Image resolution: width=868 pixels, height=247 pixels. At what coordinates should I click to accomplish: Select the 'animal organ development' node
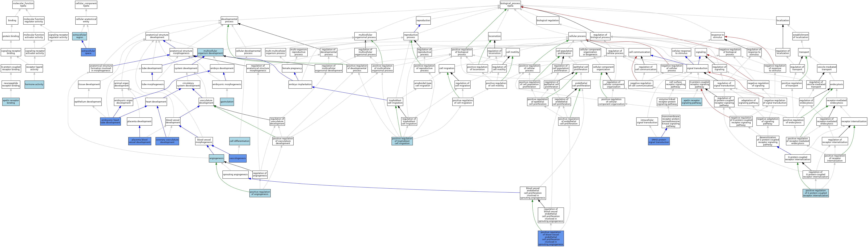(121, 84)
